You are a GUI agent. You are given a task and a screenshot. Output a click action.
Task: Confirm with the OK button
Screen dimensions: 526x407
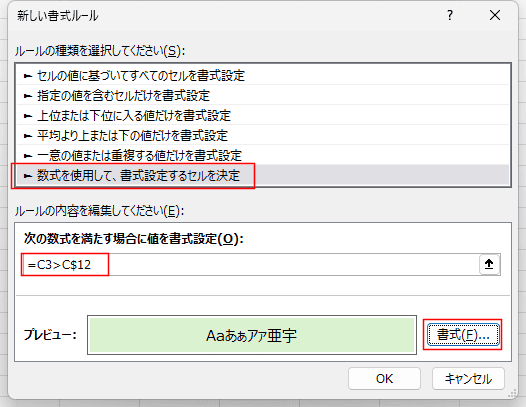click(x=384, y=379)
